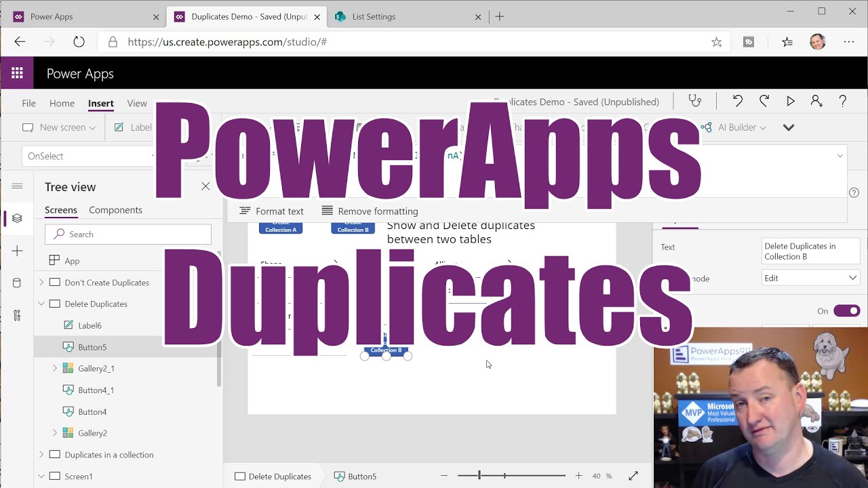Click the fit-to-window expand icon
The image size is (868, 488).
tap(633, 476)
